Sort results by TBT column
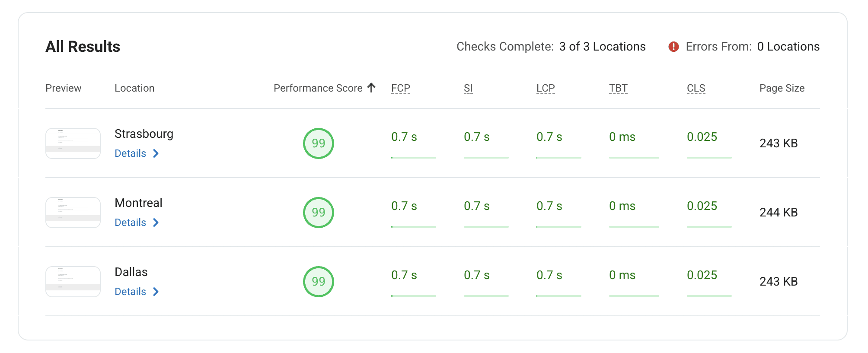Image resolution: width=868 pixels, height=353 pixels. [x=618, y=88]
